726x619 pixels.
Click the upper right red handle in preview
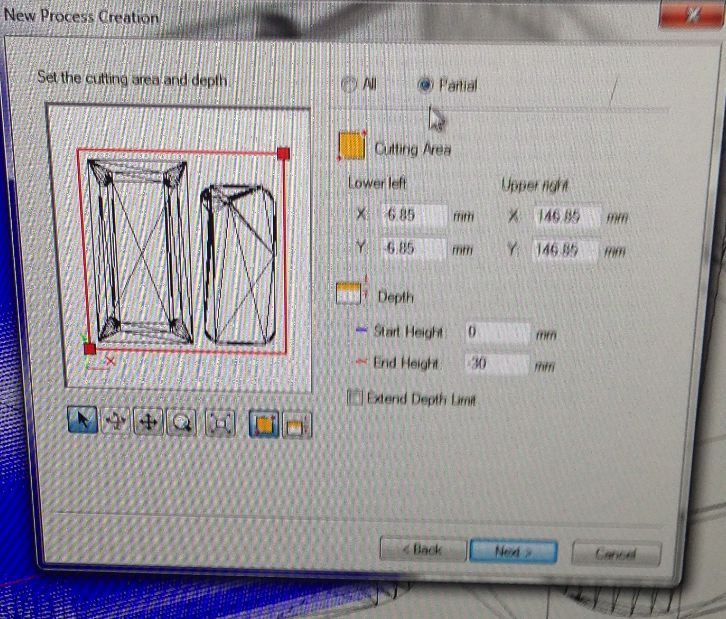[283, 154]
